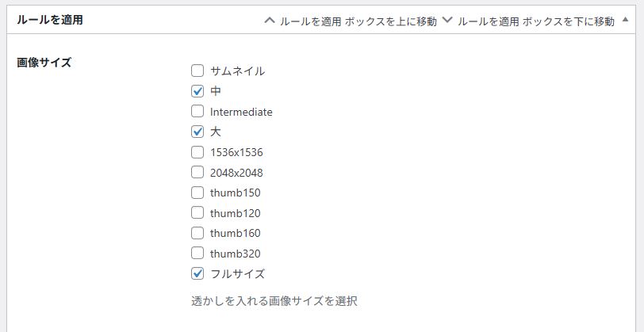This screenshot has width=644, height=332.
Task: Click the サムネイル label text
Action: point(237,71)
